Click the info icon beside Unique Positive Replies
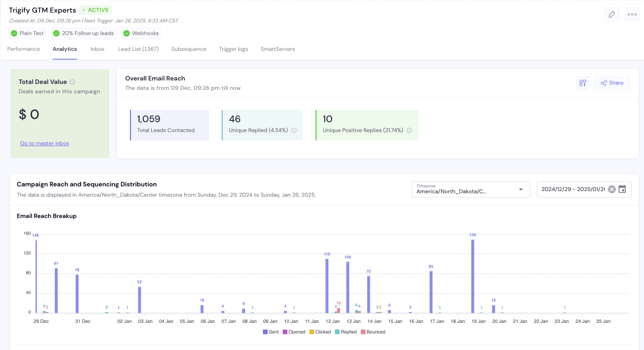 (x=409, y=130)
